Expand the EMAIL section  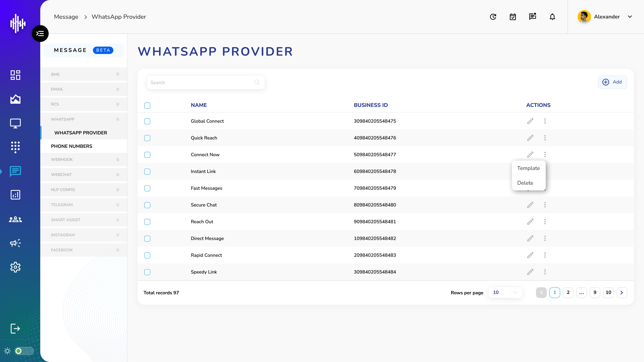pos(84,89)
